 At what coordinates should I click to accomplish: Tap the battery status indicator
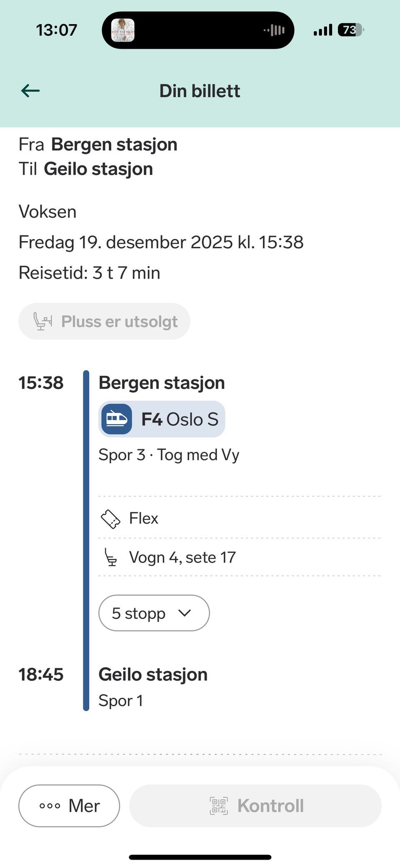[x=350, y=30]
